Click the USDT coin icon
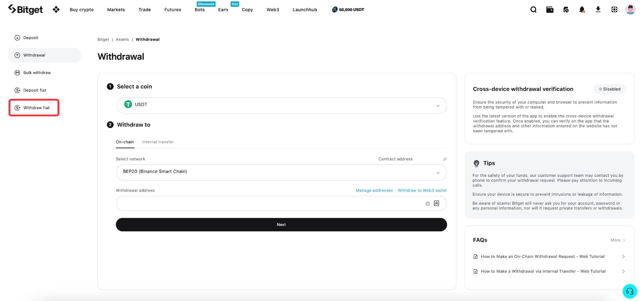 [128, 104]
